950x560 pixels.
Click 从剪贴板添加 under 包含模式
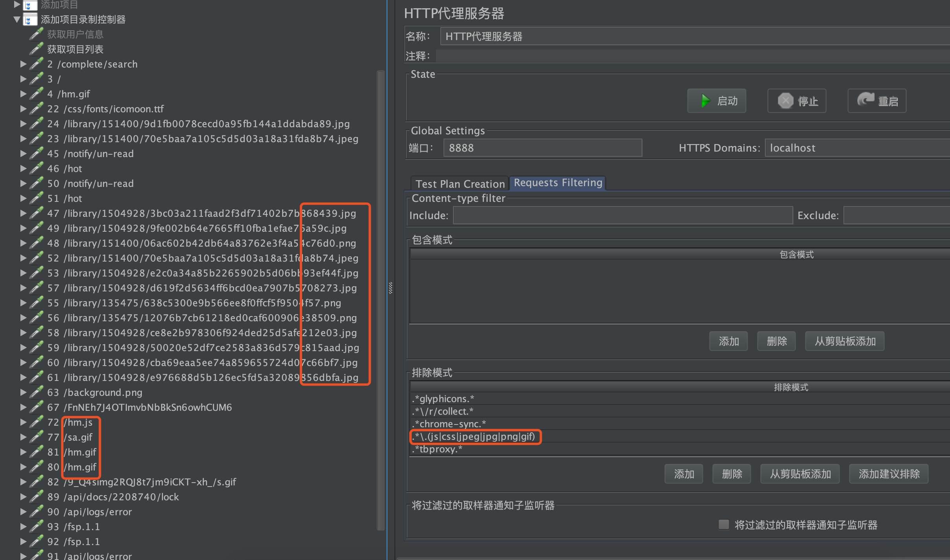pos(845,341)
